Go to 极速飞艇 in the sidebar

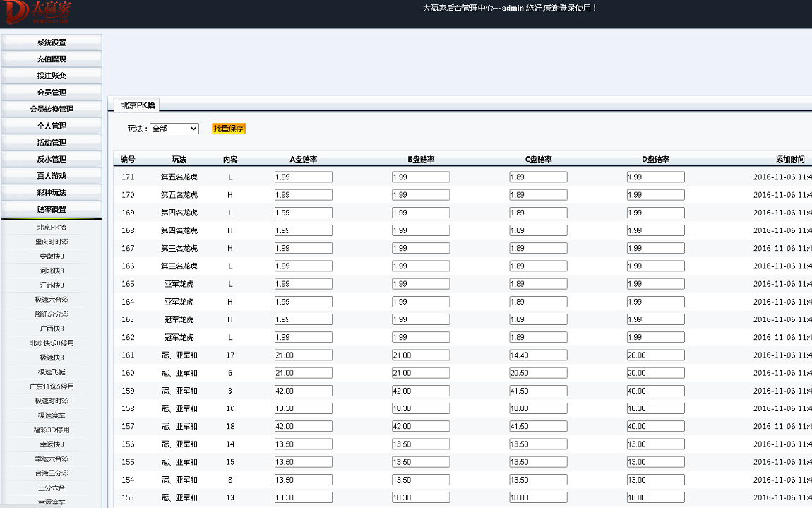(x=52, y=372)
